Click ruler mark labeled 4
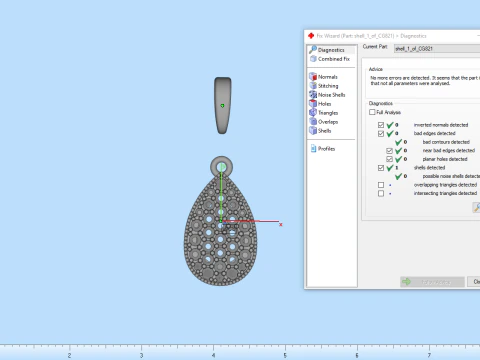This screenshot has width=480, height=360. [213, 355]
